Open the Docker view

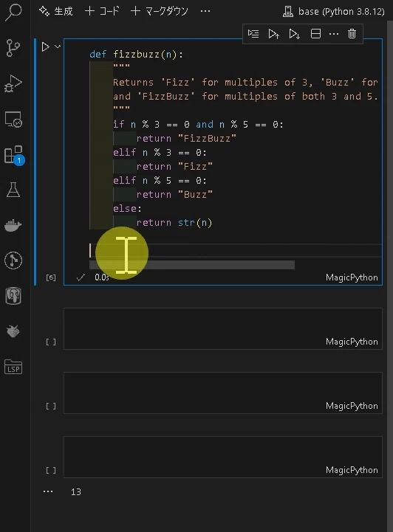13,225
